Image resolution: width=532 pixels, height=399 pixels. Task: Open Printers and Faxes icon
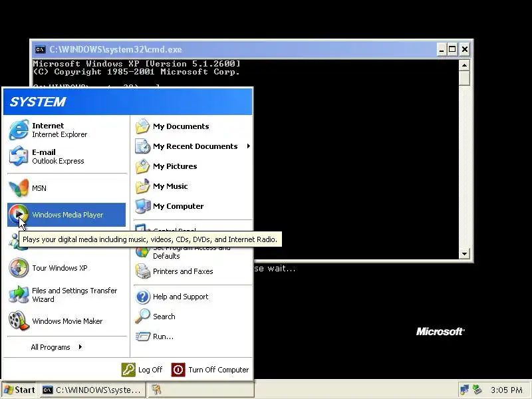pos(143,271)
